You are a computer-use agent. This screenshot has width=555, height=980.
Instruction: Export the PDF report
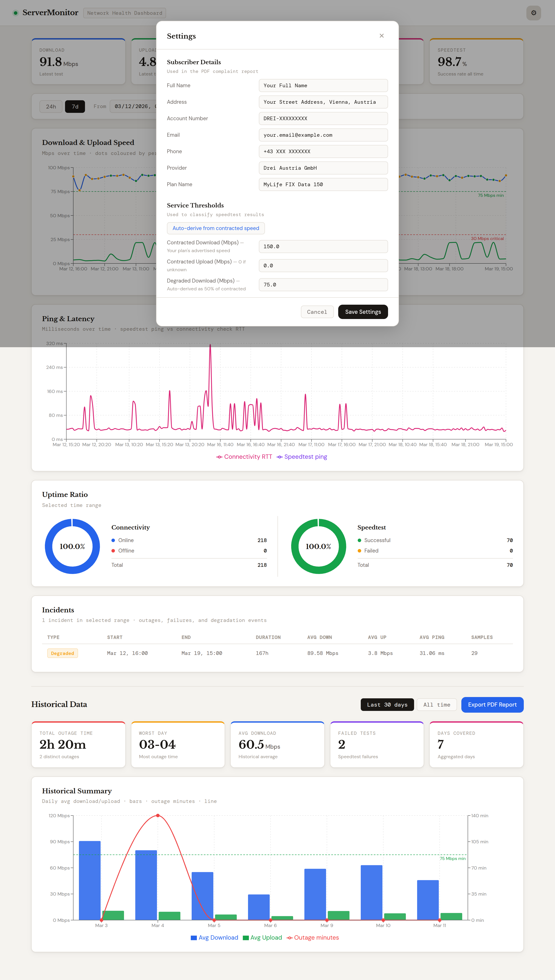(x=492, y=705)
